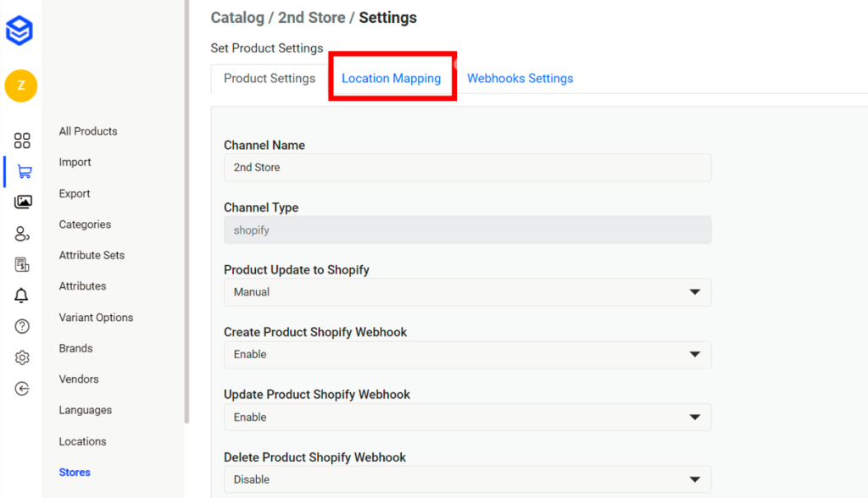The width and height of the screenshot is (868, 498).
Task: Click the app logo icon
Action: tap(19, 30)
